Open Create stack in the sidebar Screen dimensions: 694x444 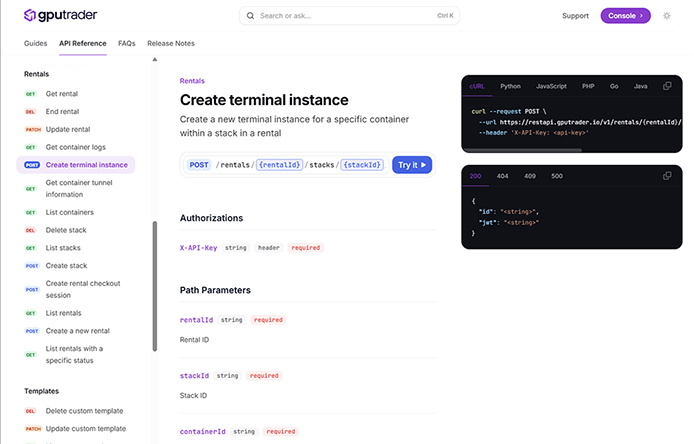[66, 266]
